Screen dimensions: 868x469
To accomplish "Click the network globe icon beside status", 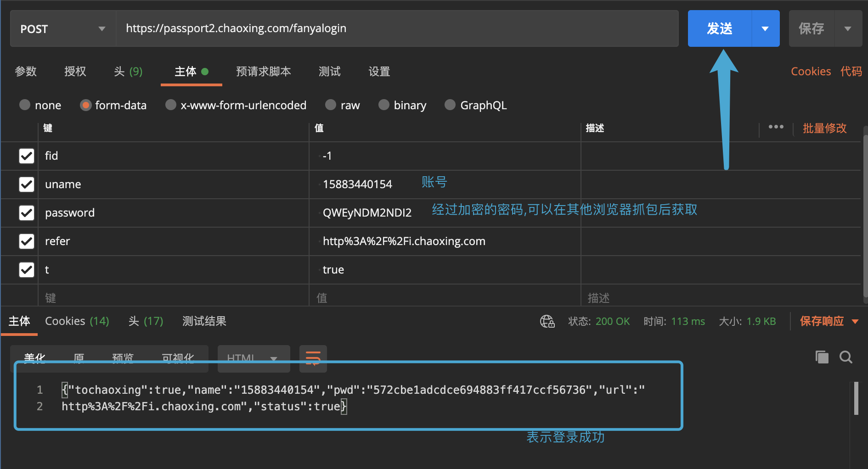I will 547,321.
